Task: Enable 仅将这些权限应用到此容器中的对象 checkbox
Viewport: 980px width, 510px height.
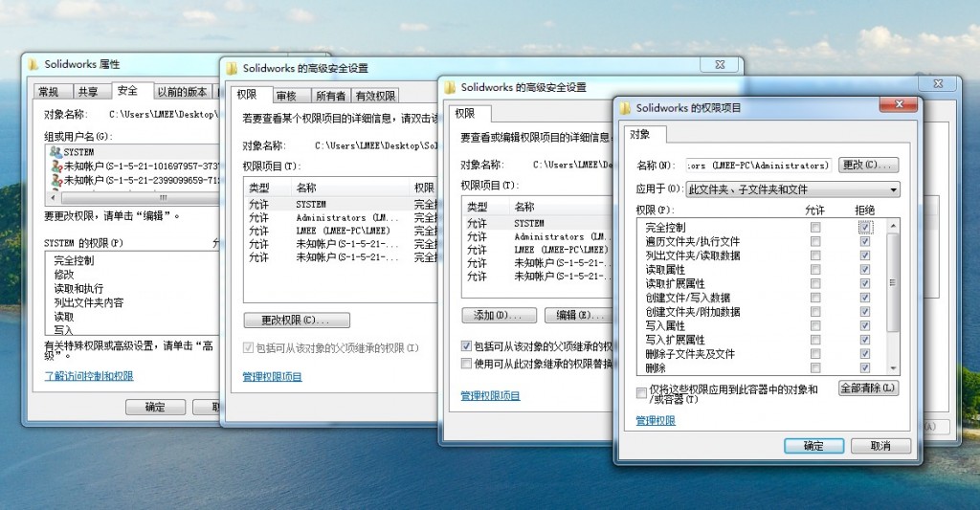Action: (641, 393)
